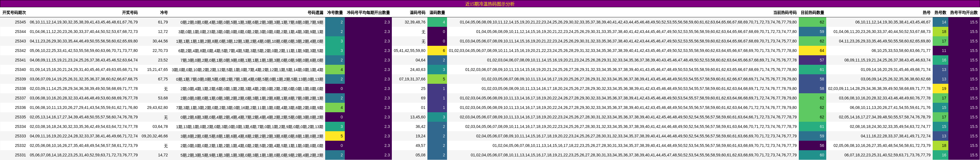Screen dimensions: 980x160
Task: Click hot code count 56 in row 25332
Action: (813, 145)
